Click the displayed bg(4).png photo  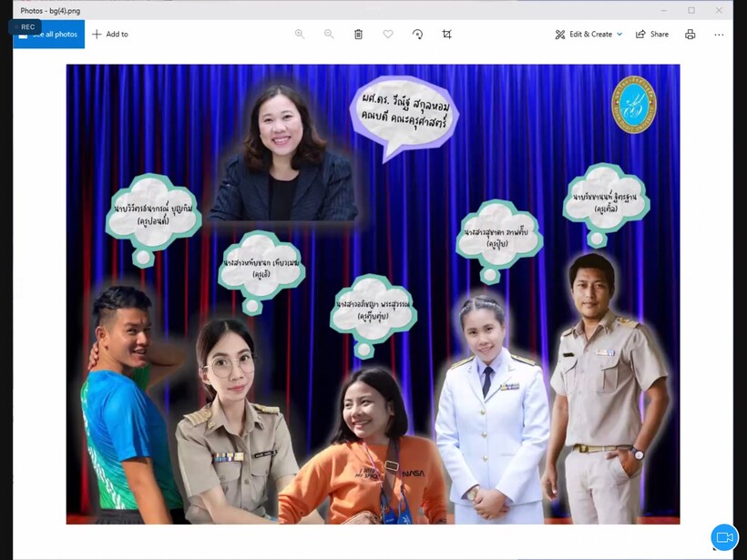point(373,293)
